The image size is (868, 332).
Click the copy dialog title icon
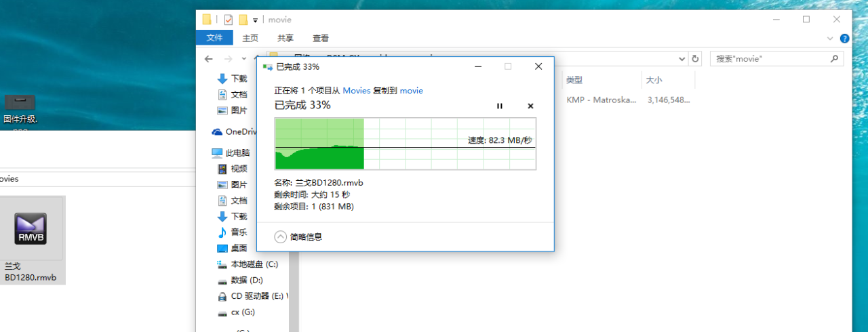click(268, 67)
